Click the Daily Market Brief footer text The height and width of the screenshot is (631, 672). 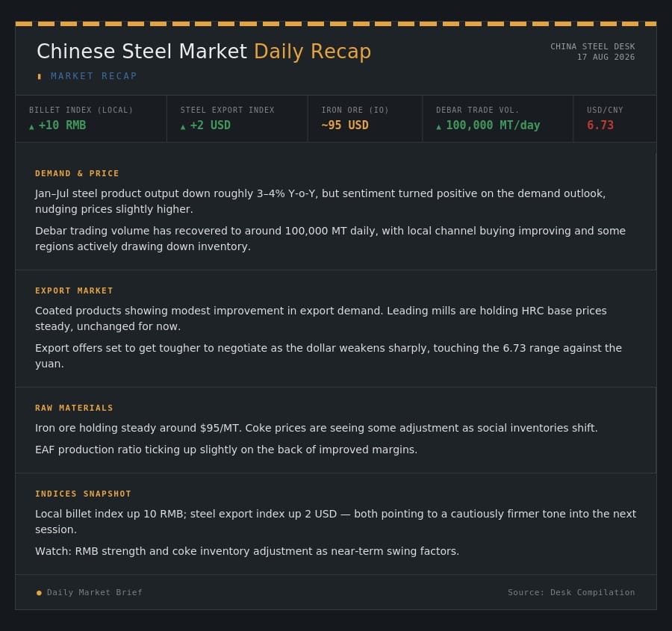click(95, 592)
